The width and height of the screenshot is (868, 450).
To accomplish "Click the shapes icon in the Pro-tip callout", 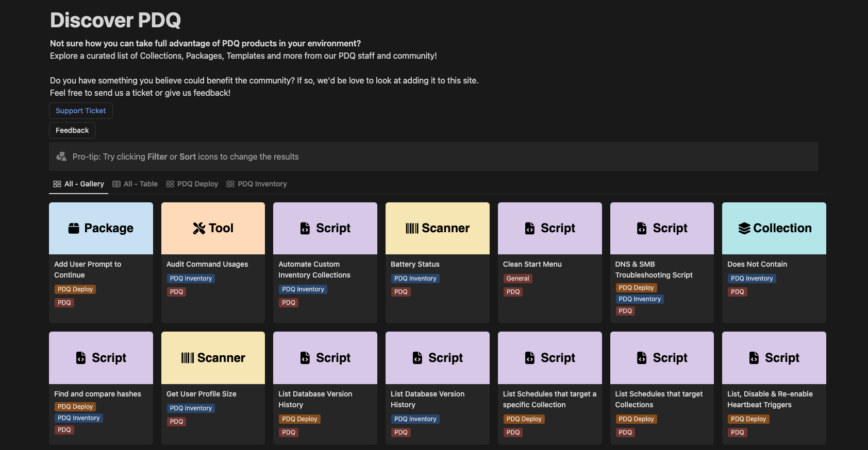I will tap(62, 157).
